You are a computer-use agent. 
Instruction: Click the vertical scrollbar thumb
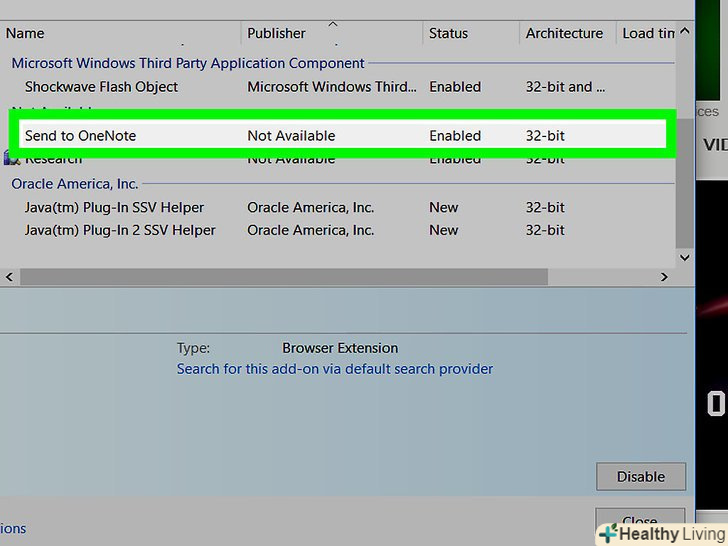(x=684, y=183)
